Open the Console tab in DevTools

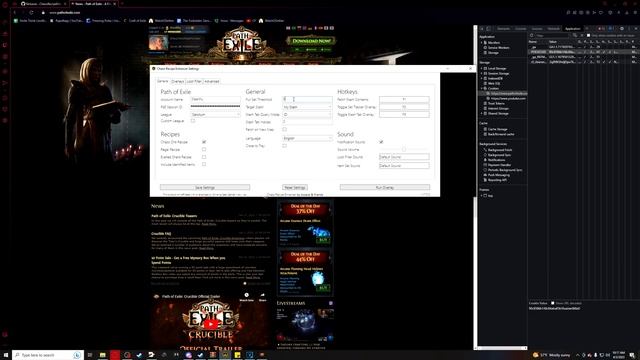pos(520,29)
